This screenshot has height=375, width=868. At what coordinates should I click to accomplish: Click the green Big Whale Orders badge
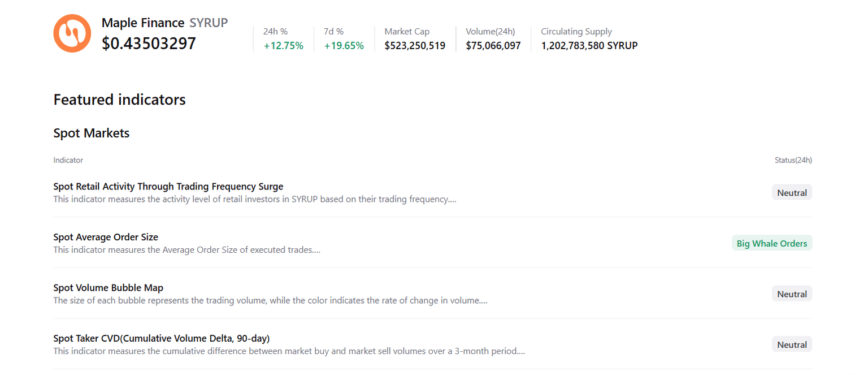pos(771,243)
